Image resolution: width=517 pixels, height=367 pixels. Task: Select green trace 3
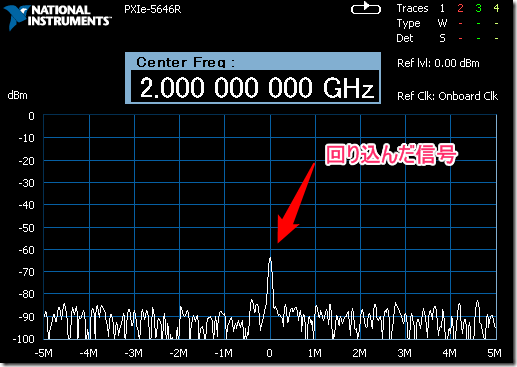tap(478, 8)
